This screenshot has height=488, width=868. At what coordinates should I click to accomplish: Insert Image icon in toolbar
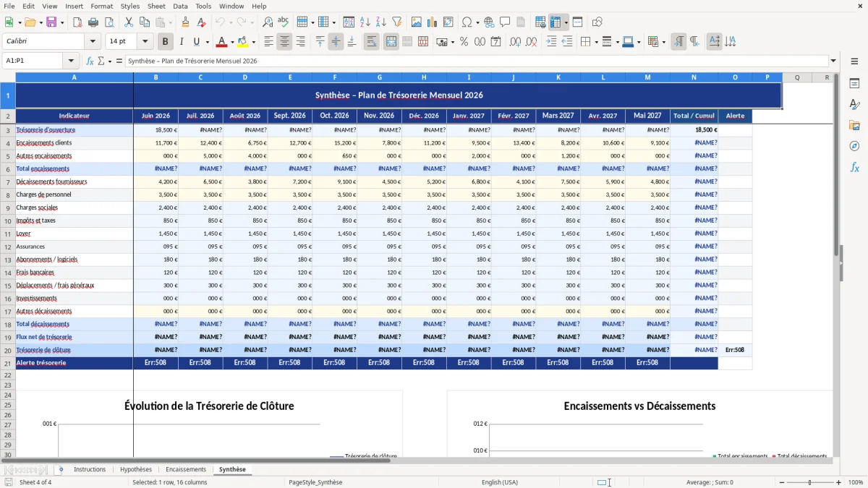click(416, 22)
